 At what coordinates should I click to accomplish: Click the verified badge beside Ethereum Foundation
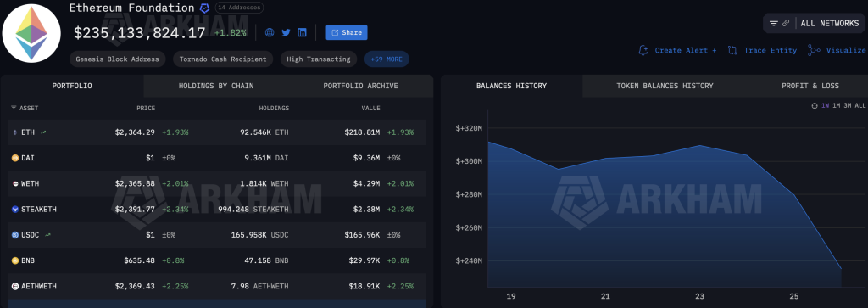205,8
